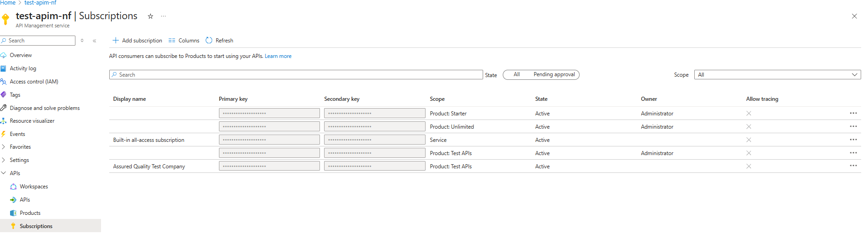Open APIs sub-item with arrow icon
Viewport: 868px width, 234px height.
[25, 200]
